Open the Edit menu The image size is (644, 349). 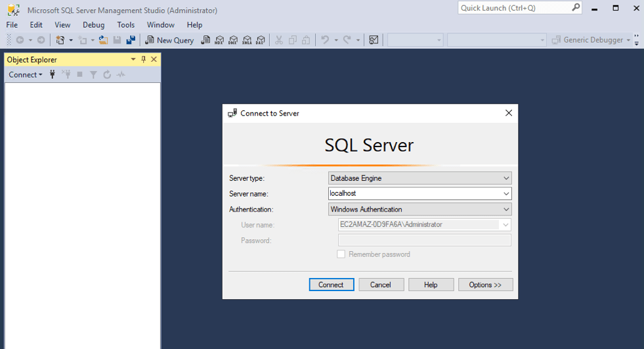(36, 25)
